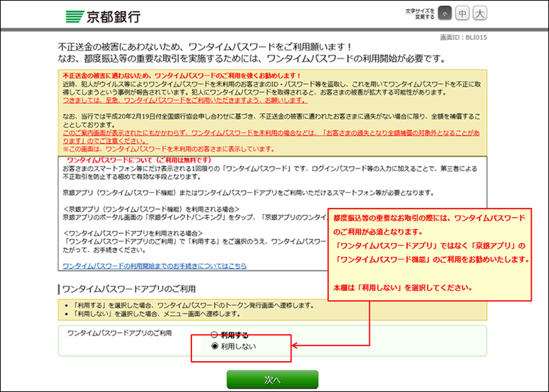Open the ワンタイムパスワードの利用開始までのお手続きについてはこちら link

click(x=154, y=266)
